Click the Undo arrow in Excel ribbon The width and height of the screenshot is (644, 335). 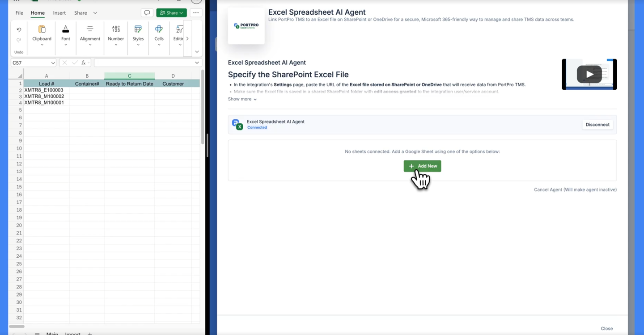click(x=19, y=29)
